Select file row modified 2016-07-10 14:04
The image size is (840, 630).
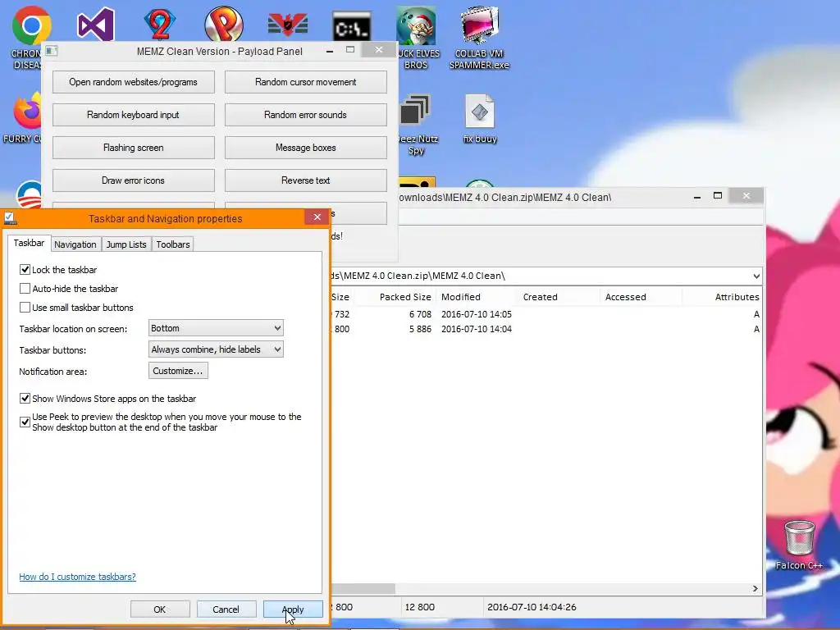546,329
